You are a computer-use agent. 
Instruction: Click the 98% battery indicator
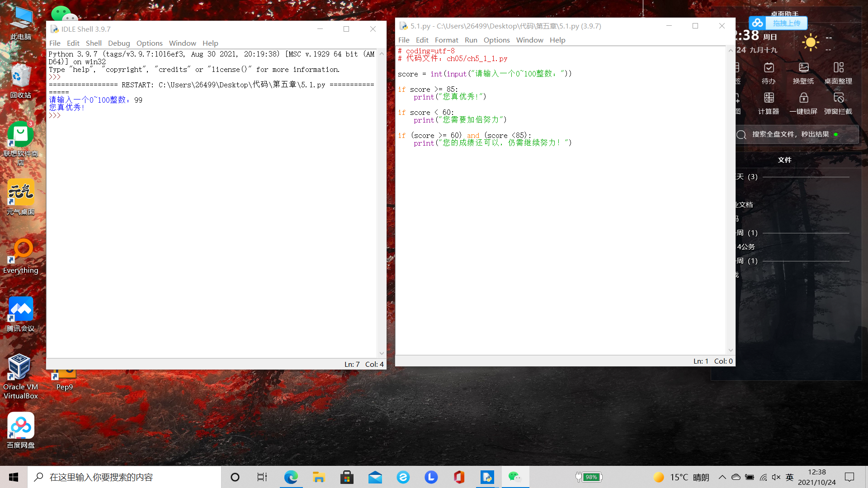tap(589, 477)
